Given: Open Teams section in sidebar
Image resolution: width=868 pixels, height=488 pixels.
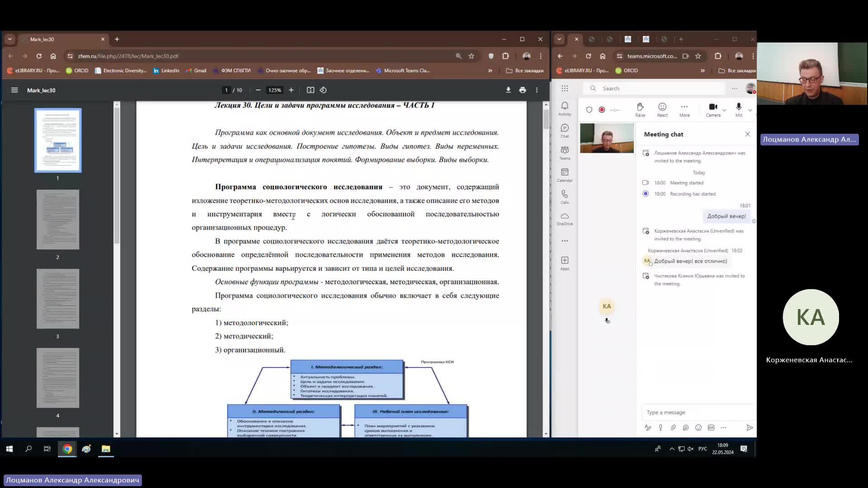Looking at the screenshot, I should [565, 153].
